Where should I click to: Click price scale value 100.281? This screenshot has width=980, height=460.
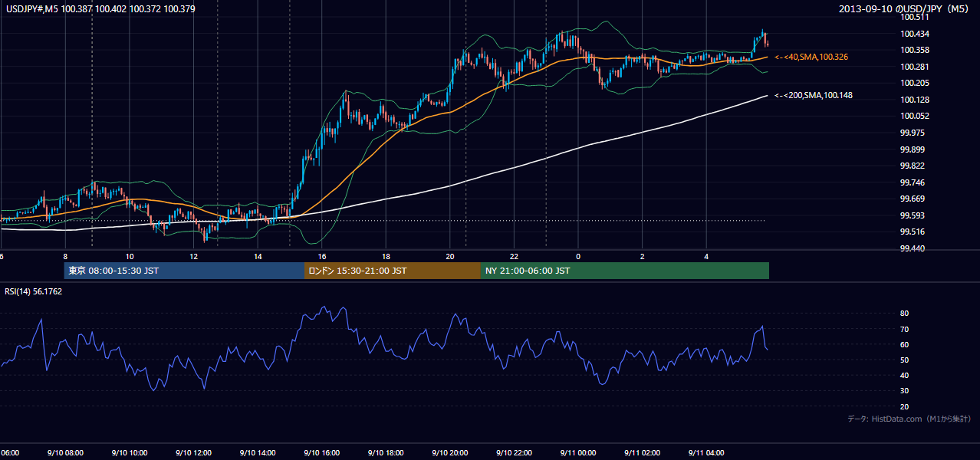coord(915,67)
